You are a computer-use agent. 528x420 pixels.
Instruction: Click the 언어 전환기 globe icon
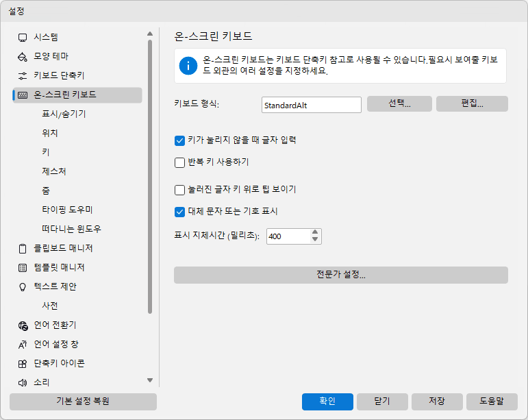(23, 325)
